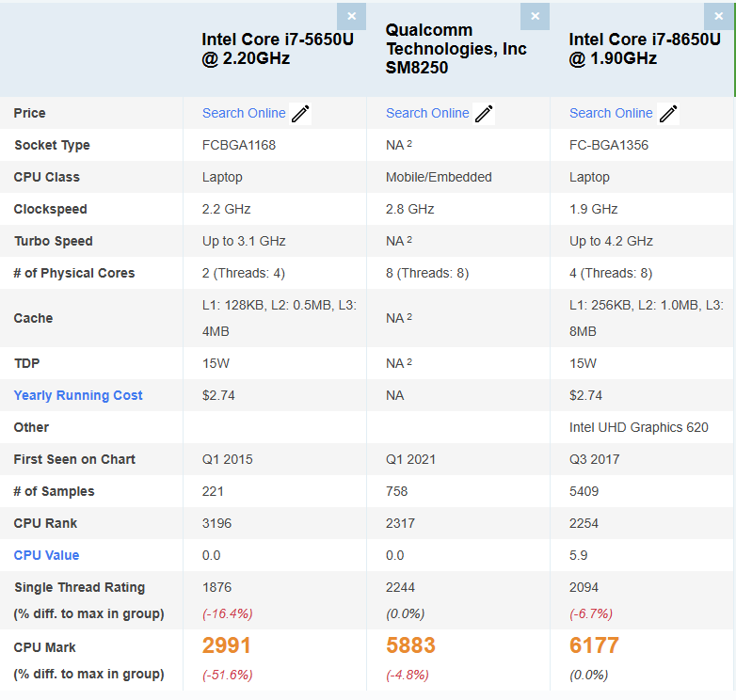Remove the Intel Core i7-5650U column
Viewport: 736px width, 700px height.
coord(351,16)
